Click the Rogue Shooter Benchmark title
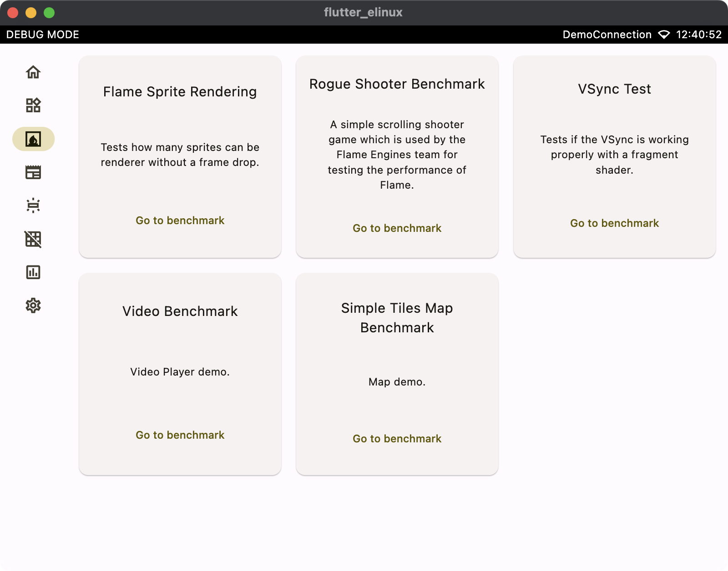This screenshot has height=571, width=728. pyautogui.click(x=397, y=84)
